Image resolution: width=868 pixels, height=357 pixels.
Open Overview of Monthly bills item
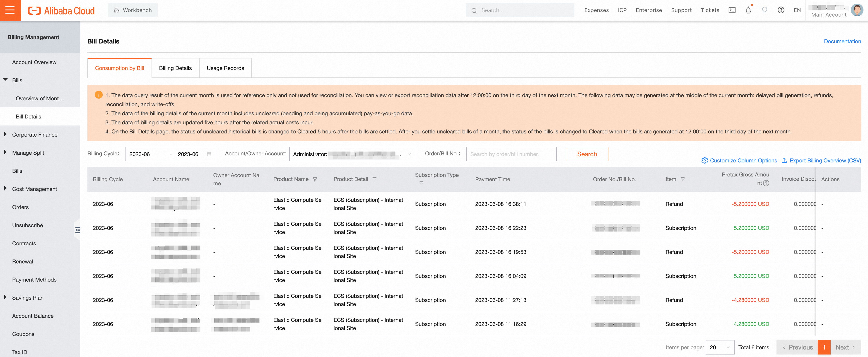pyautogui.click(x=40, y=99)
